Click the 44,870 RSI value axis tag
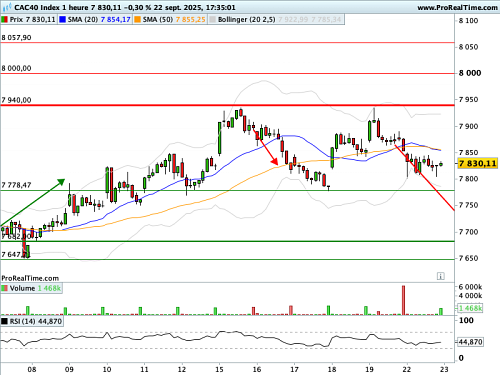This screenshot has width=500, height=375. click(x=470, y=342)
